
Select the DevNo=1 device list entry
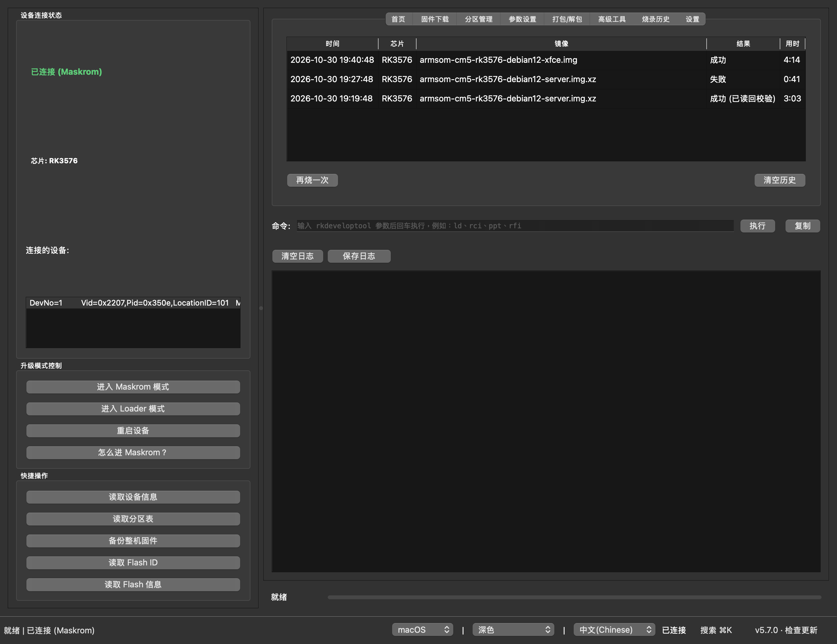coord(133,303)
